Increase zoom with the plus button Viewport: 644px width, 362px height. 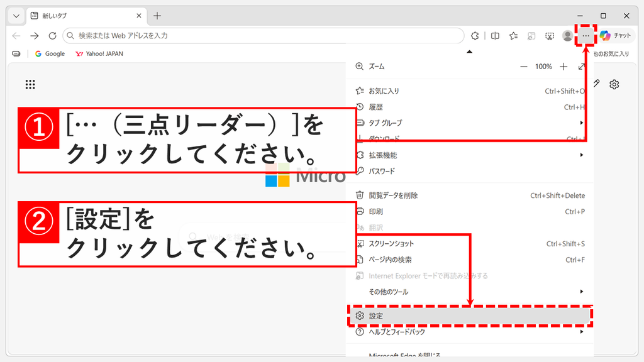click(x=563, y=67)
